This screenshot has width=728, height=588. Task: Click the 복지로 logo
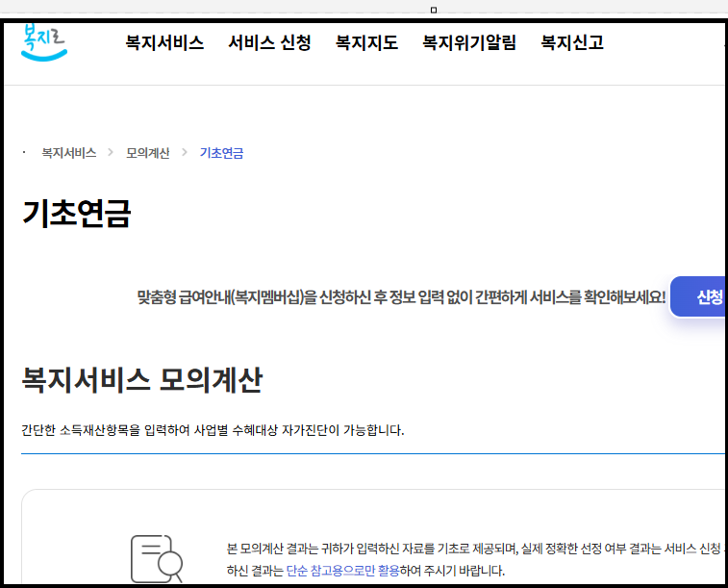click(x=44, y=42)
